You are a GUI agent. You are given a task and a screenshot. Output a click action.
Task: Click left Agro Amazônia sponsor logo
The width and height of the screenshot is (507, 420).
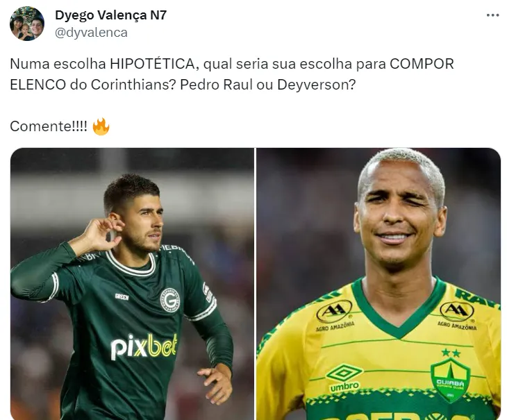(x=334, y=316)
